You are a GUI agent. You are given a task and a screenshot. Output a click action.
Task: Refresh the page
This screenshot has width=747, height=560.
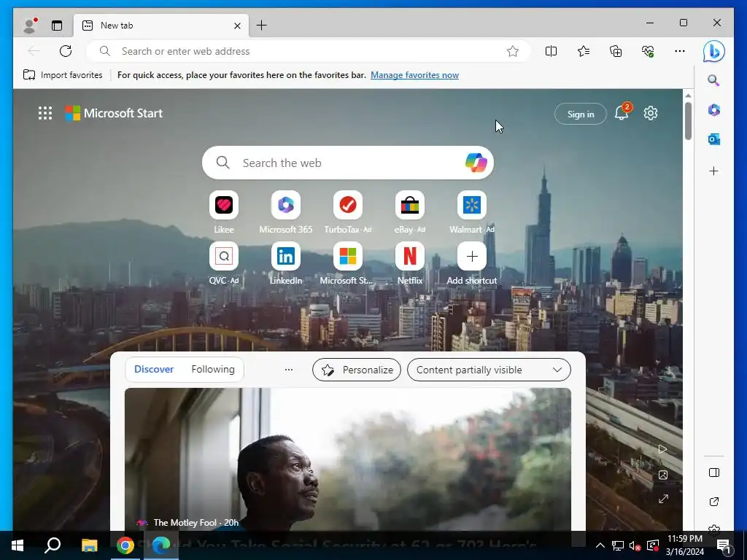click(x=66, y=51)
